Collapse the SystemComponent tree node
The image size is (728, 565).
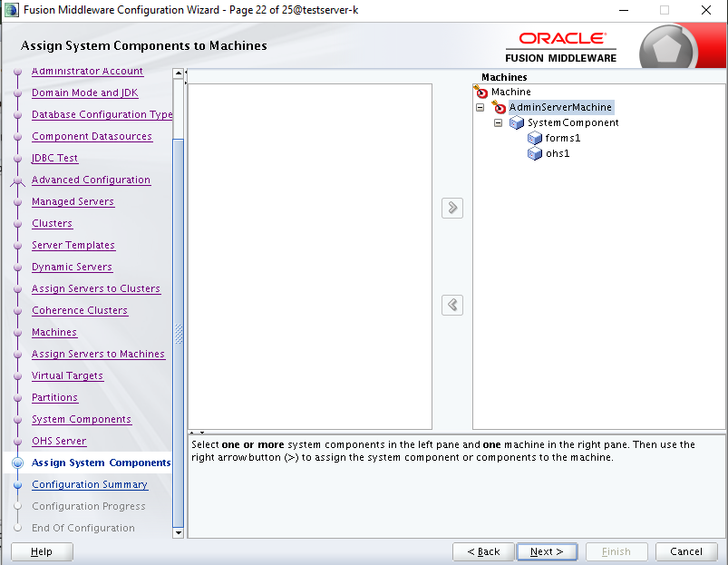click(x=499, y=123)
